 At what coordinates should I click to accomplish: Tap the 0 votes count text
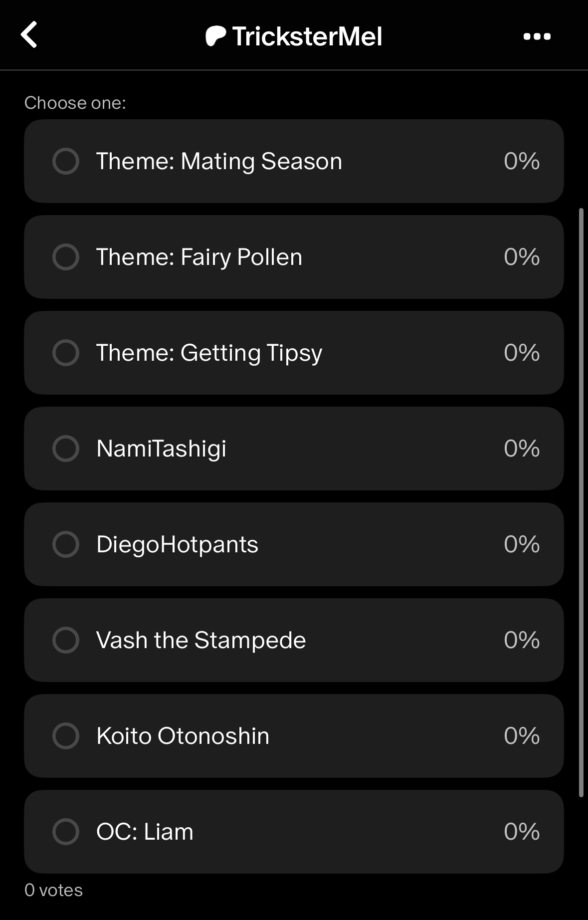[x=54, y=890]
